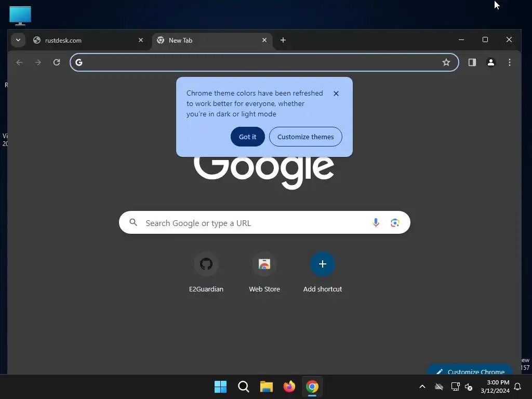532x399 pixels.
Task: Open the clock showing 3:00 PM
Action: (495, 387)
